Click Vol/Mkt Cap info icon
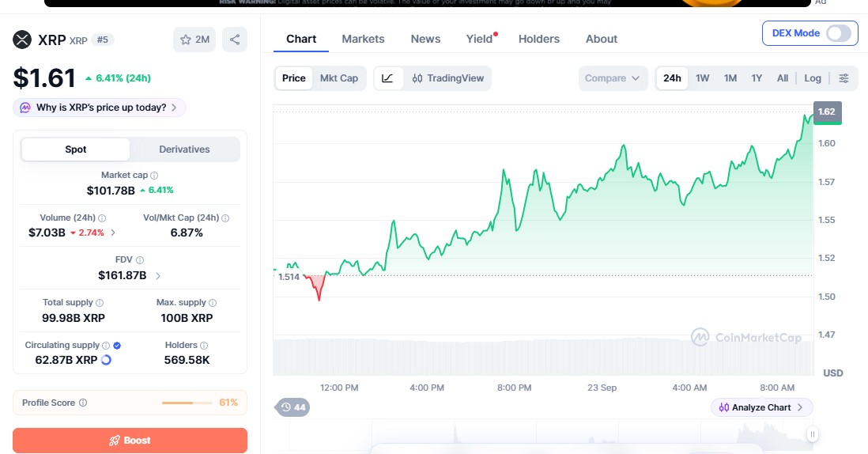Viewport: 868px width, 454px height. point(225,218)
